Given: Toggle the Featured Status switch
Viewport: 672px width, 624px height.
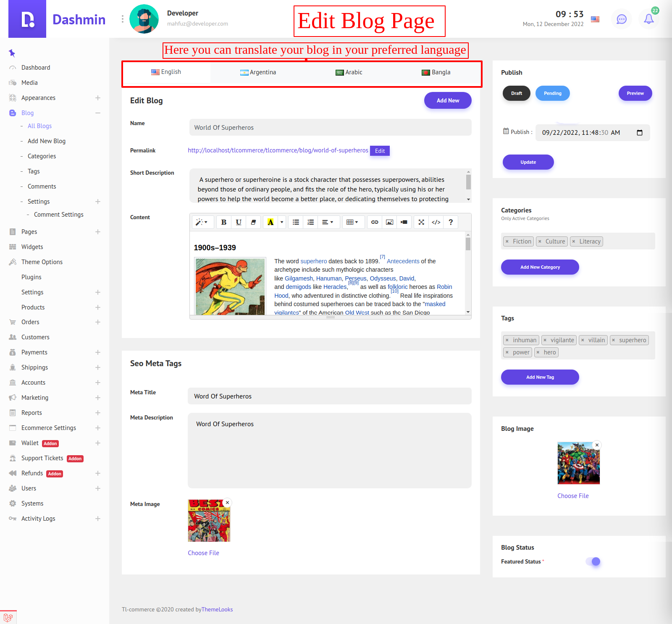Looking at the screenshot, I should coord(593,561).
